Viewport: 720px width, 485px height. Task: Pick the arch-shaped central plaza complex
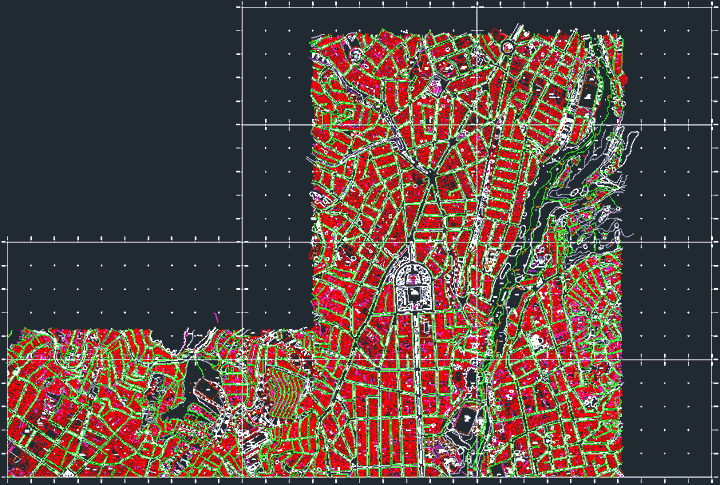click(x=415, y=287)
